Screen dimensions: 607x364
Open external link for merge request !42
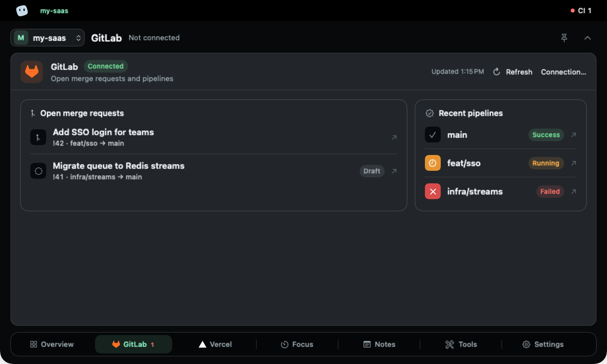394,137
